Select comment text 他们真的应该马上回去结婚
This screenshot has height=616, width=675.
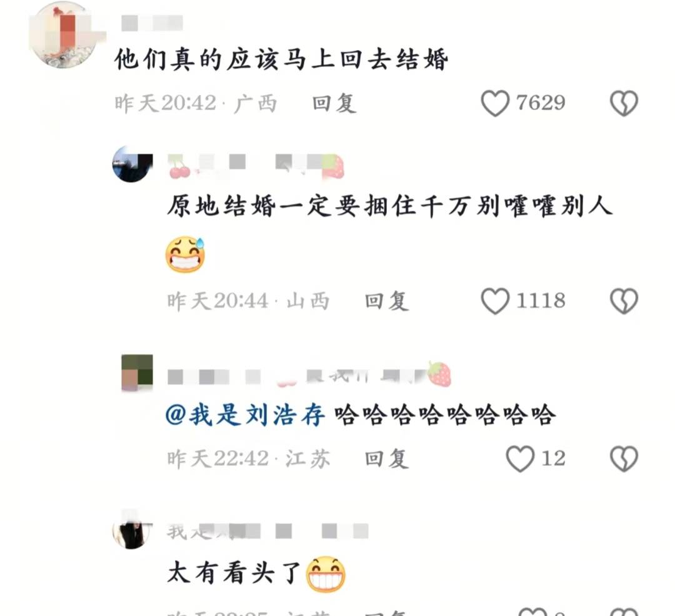(281, 59)
